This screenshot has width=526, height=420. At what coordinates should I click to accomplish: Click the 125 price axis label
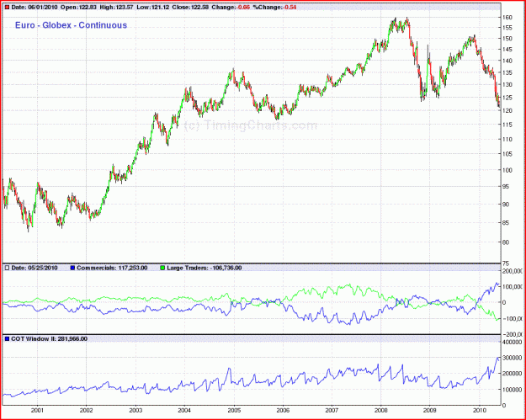(x=507, y=98)
